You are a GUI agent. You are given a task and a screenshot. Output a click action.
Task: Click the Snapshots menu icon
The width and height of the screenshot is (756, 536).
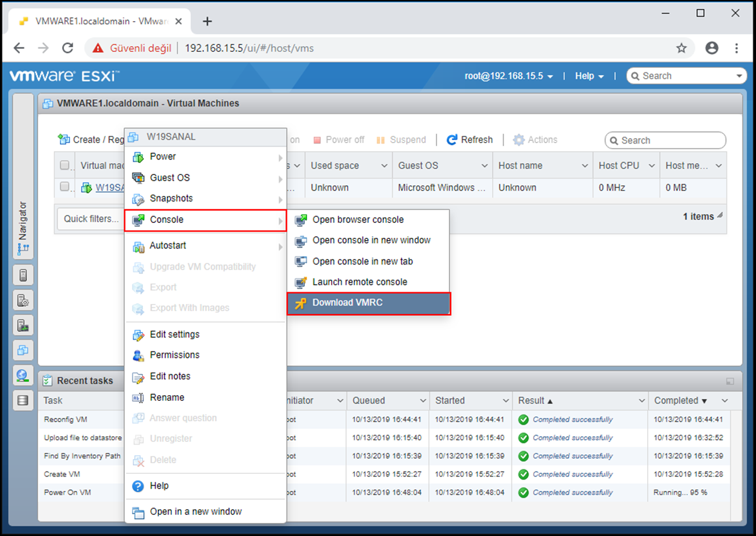pyautogui.click(x=138, y=199)
